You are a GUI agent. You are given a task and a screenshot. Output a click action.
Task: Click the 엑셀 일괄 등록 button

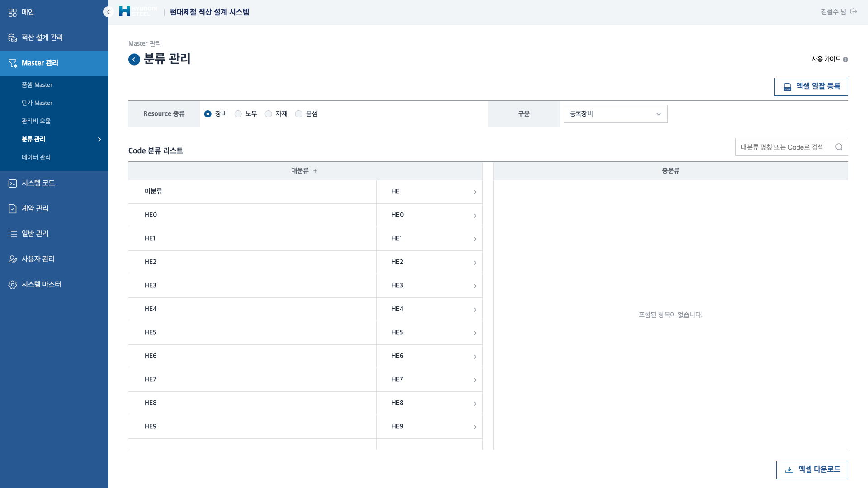coord(811,86)
